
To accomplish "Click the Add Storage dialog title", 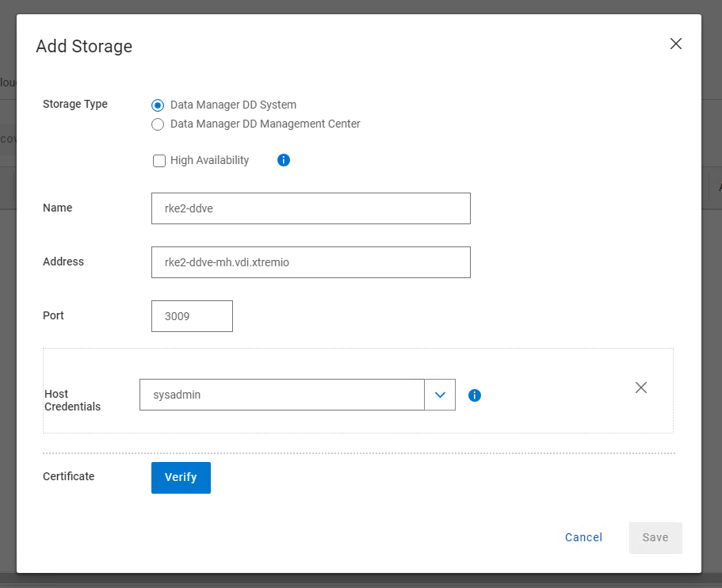I will 84,46.
